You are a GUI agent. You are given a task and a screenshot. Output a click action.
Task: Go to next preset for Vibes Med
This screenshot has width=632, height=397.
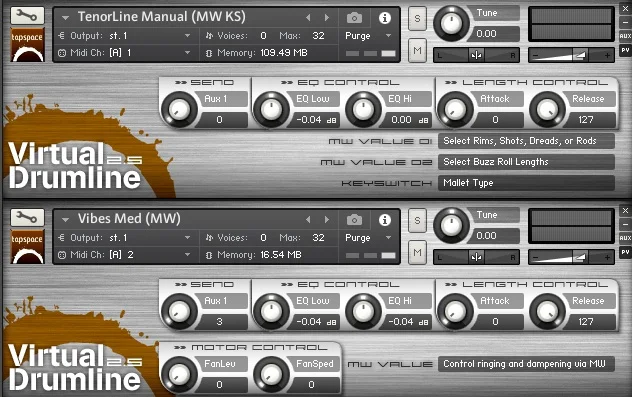[327, 219]
